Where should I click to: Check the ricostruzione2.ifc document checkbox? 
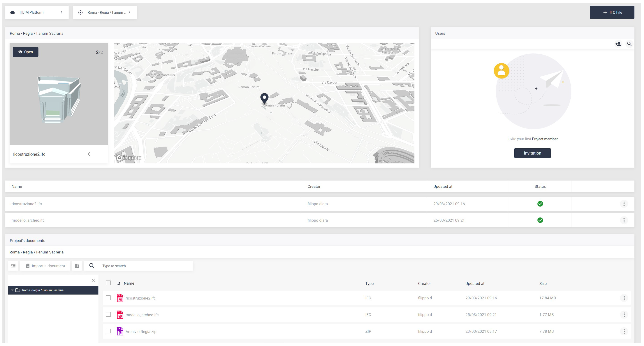108,298
